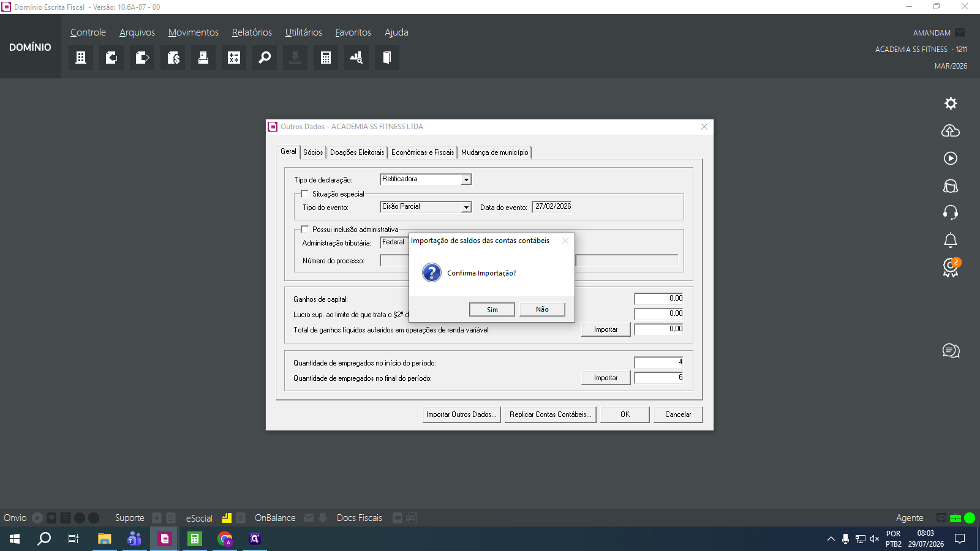980x551 pixels.
Task: Click the yellow eSocial icon in status bar
Action: 227,518
